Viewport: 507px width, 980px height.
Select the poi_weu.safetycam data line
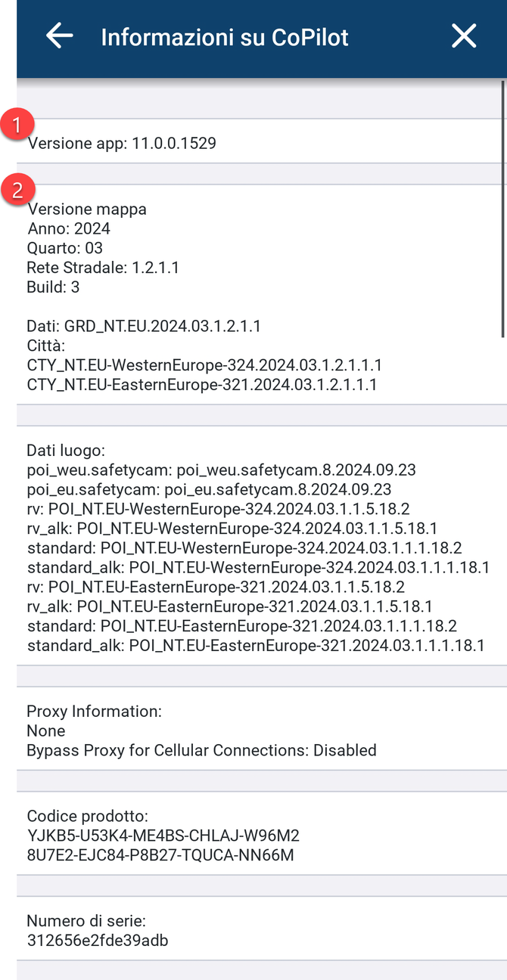coord(221,470)
